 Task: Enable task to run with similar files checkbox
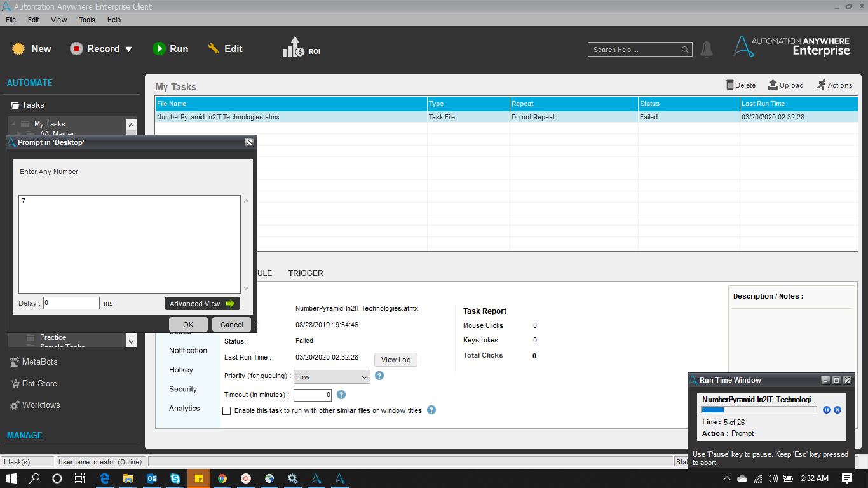click(x=226, y=410)
